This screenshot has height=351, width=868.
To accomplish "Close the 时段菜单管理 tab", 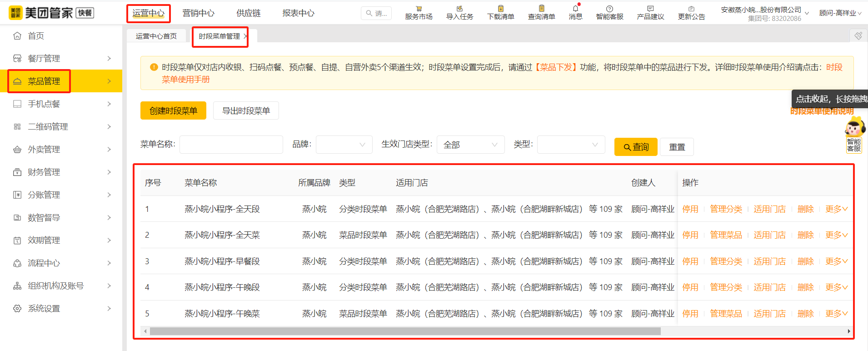I will click(x=245, y=36).
